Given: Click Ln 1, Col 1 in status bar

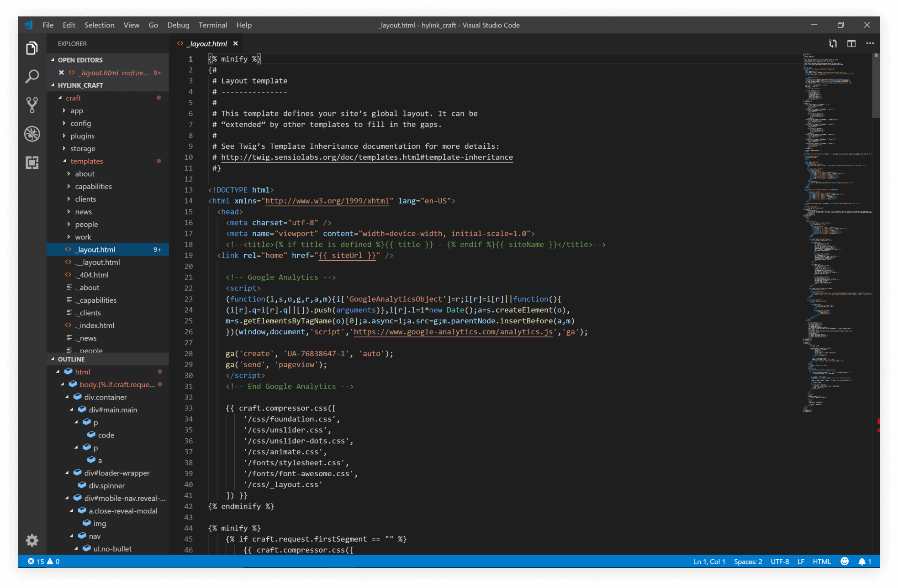Looking at the screenshot, I should [x=709, y=562].
